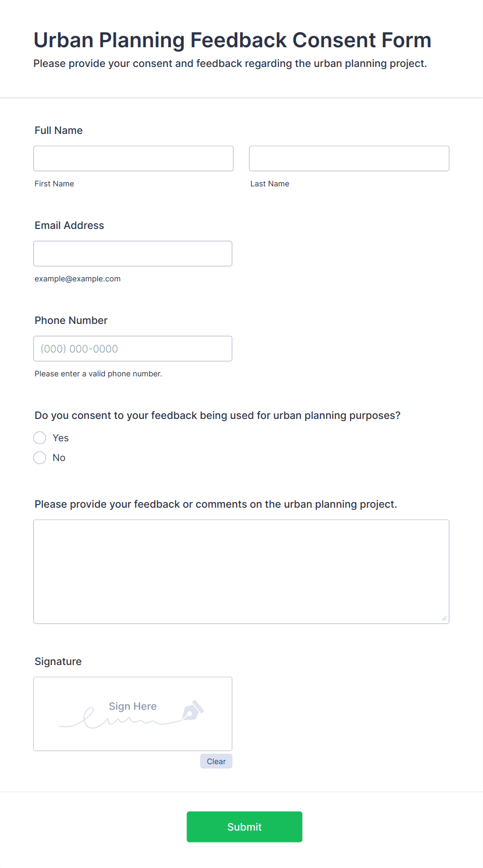Submit the consent form
The width and height of the screenshot is (483, 868).
[x=245, y=827]
